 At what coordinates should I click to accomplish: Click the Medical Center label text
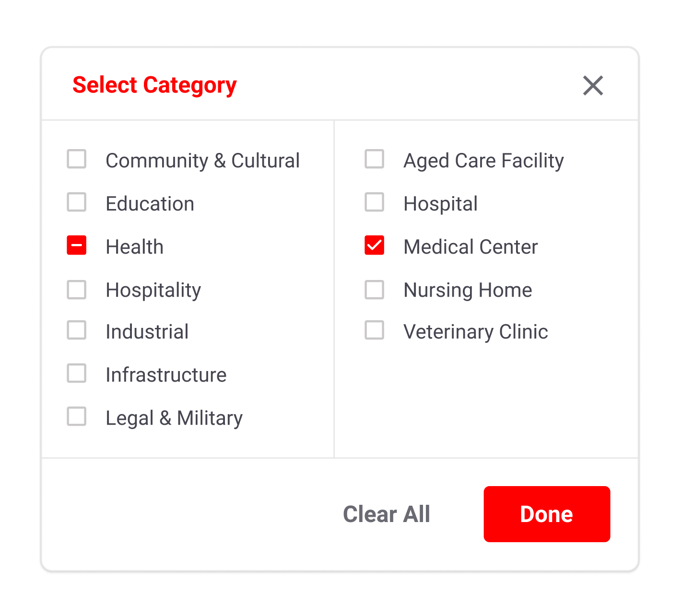coord(470,246)
